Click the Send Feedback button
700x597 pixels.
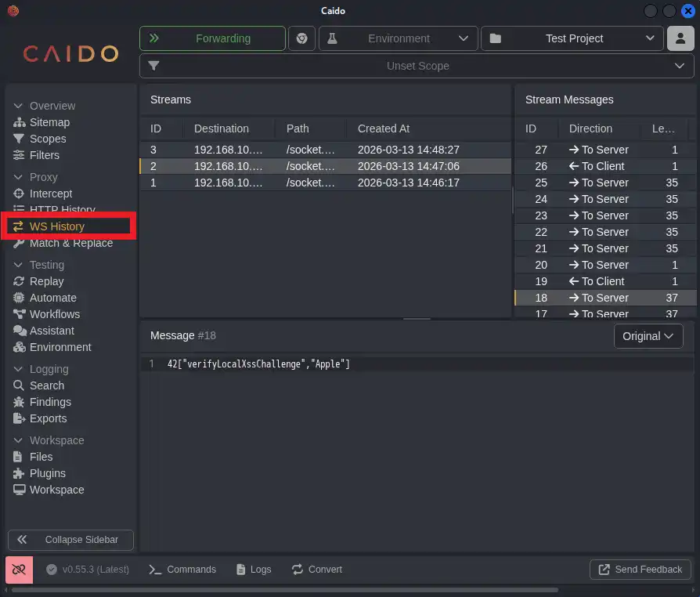pos(640,570)
